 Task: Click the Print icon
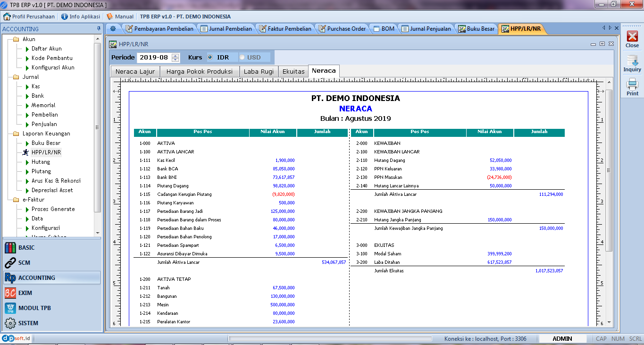[x=632, y=86]
